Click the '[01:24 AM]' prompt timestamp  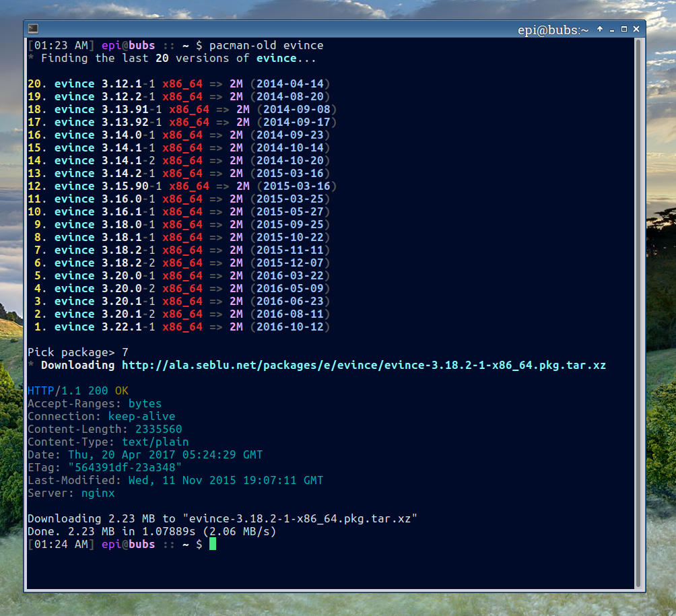(61, 544)
